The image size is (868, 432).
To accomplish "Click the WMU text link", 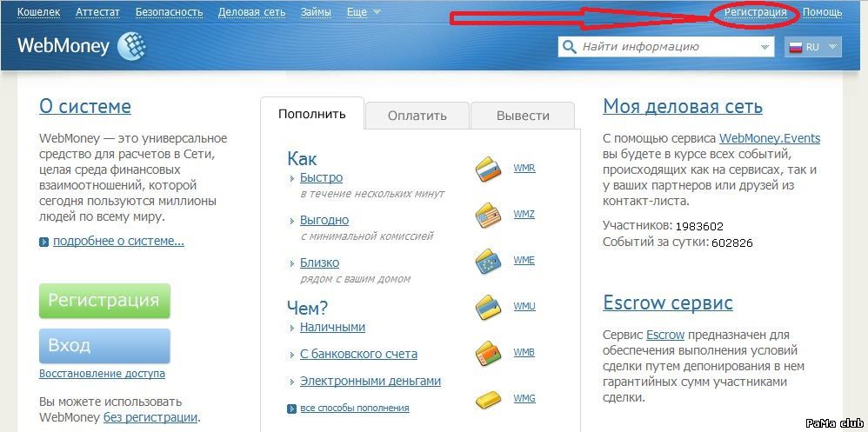I will click(524, 306).
